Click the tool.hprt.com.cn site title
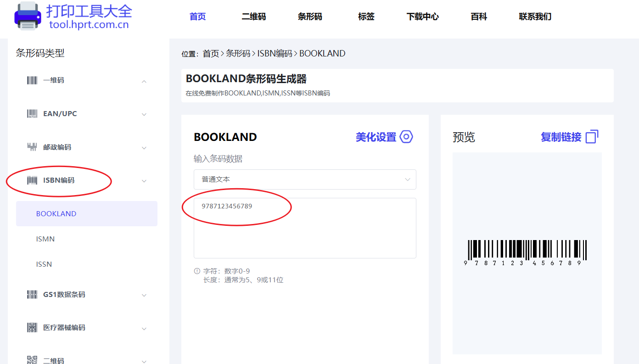 (x=89, y=25)
